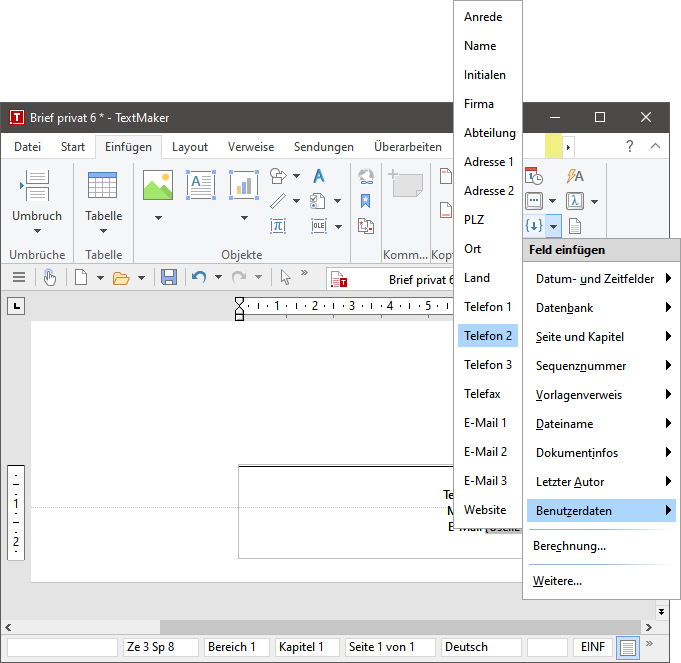681x663 pixels.
Task: Click the ribbon help question mark
Action: coord(630,146)
